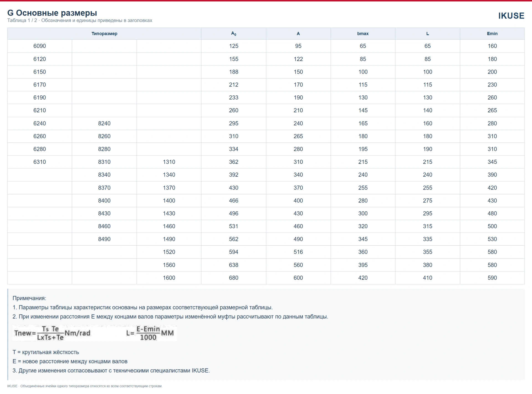Click the bmax column header
The image size is (532, 394).
tap(363, 34)
